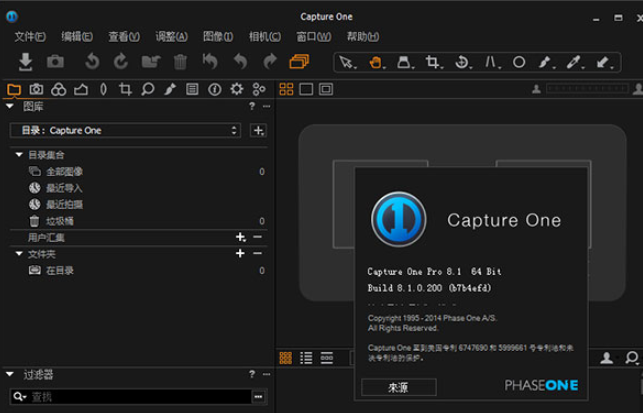Open the Capture camera tool tab
Screen dimensions: 643x413
(x=36, y=89)
